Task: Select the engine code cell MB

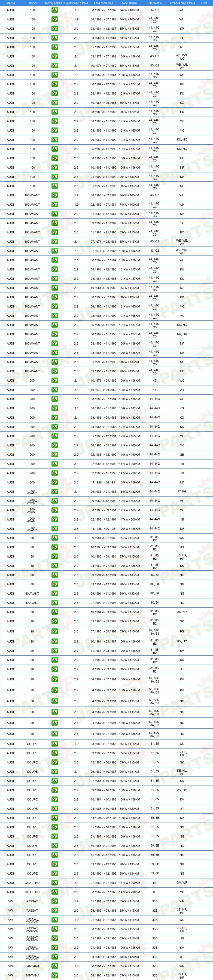Action: [x=182, y=892]
